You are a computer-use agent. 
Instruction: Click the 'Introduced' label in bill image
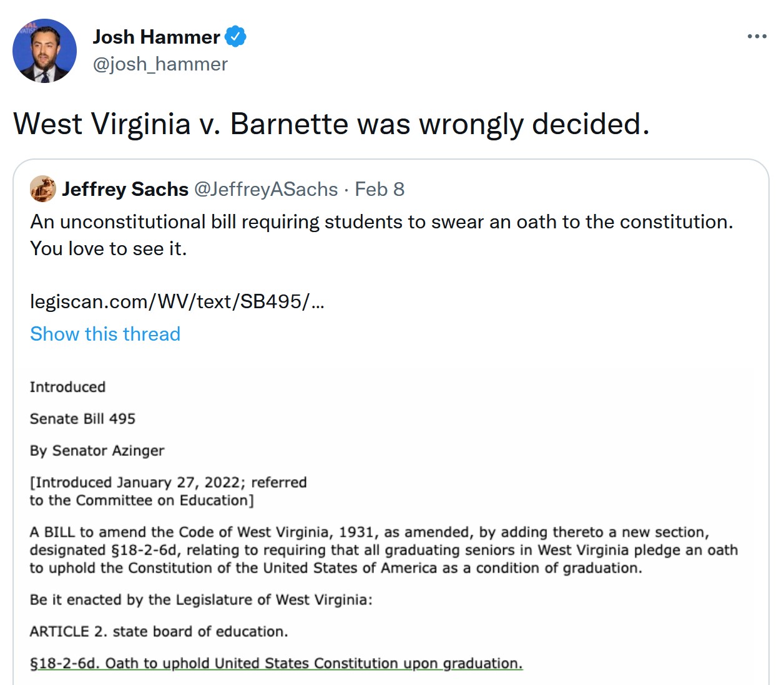(67, 387)
